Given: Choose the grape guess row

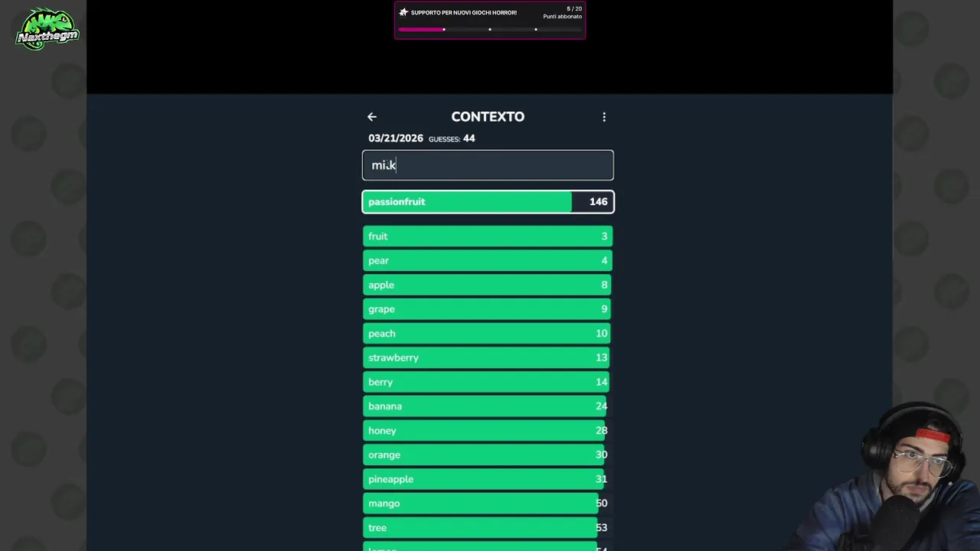Looking at the screenshot, I should pos(488,309).
